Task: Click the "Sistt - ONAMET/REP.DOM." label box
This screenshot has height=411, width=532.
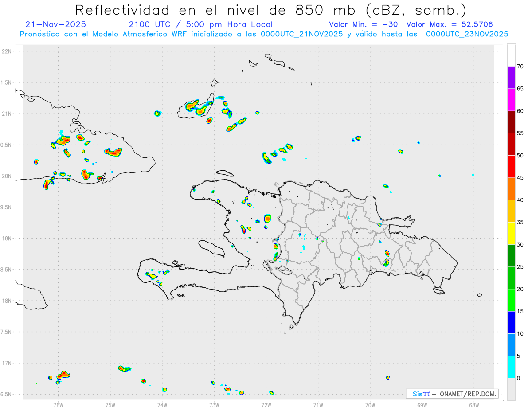Action: 452,394
